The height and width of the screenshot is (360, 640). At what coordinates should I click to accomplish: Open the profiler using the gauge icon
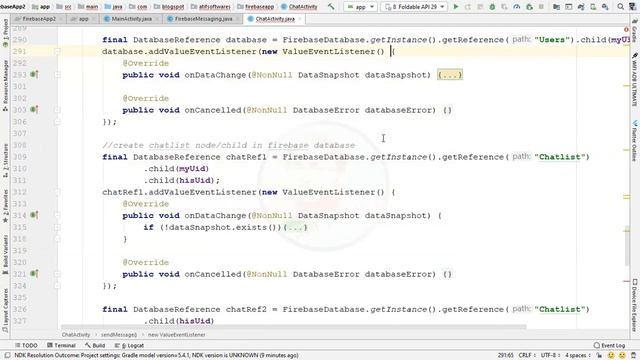(517, 7)
